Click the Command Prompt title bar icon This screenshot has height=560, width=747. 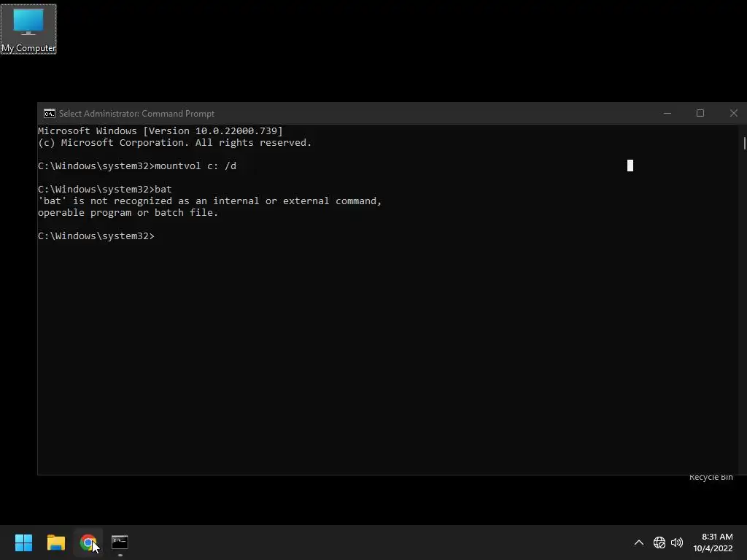tap(49, 113)
